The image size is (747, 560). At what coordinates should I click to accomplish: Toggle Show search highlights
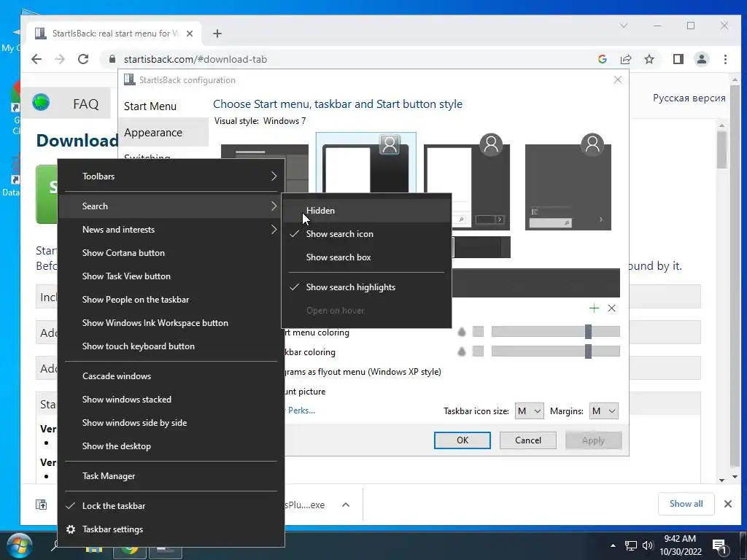[x=366, y=287]
